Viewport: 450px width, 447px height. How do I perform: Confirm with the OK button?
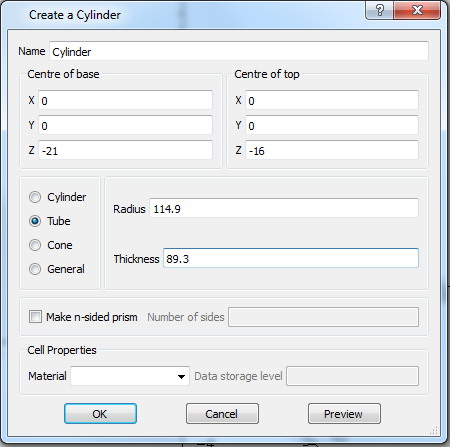[100, 414]
